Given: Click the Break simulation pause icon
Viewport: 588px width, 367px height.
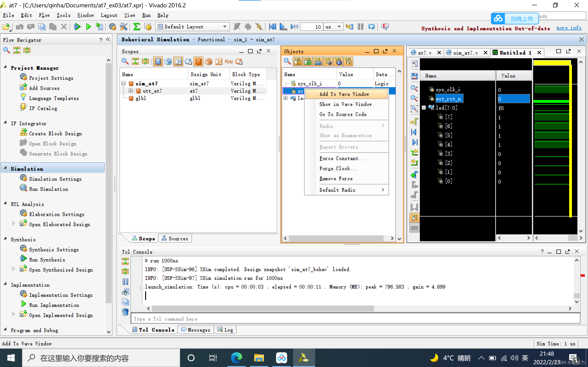Looking at the screenshot, I should pos(361,27).
